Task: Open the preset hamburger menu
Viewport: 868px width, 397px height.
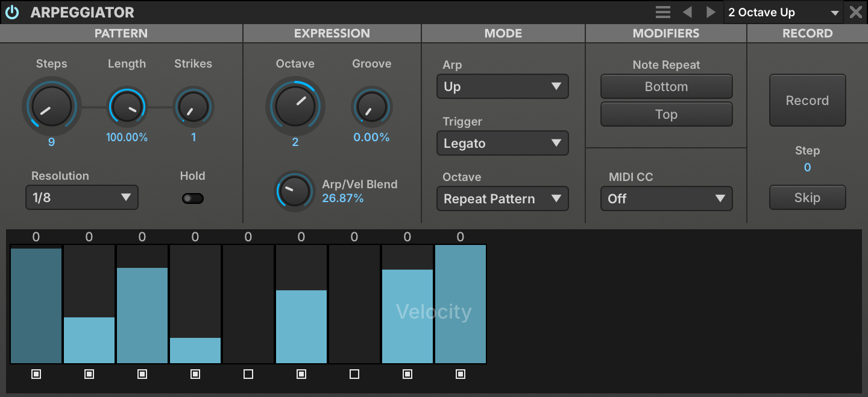Action: pyautogui.click(x=663, y=12)
